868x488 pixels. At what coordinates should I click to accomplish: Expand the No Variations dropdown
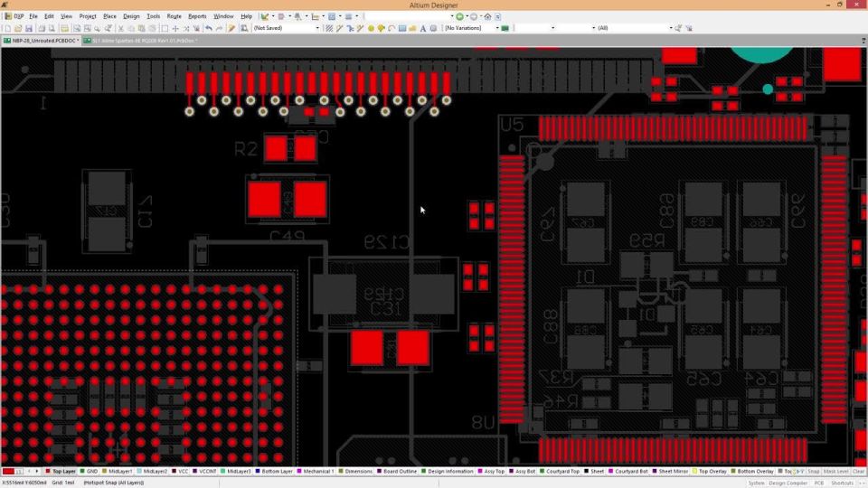(472, 28)
